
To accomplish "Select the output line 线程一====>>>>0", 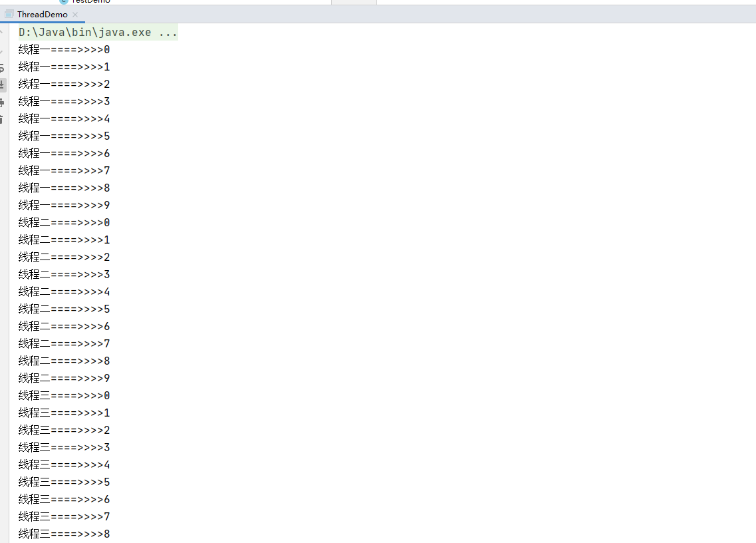I will point(63,49).
